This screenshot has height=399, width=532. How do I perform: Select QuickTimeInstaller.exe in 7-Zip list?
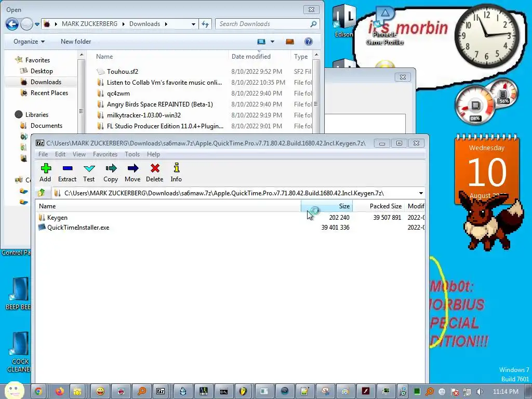[78, 228]
